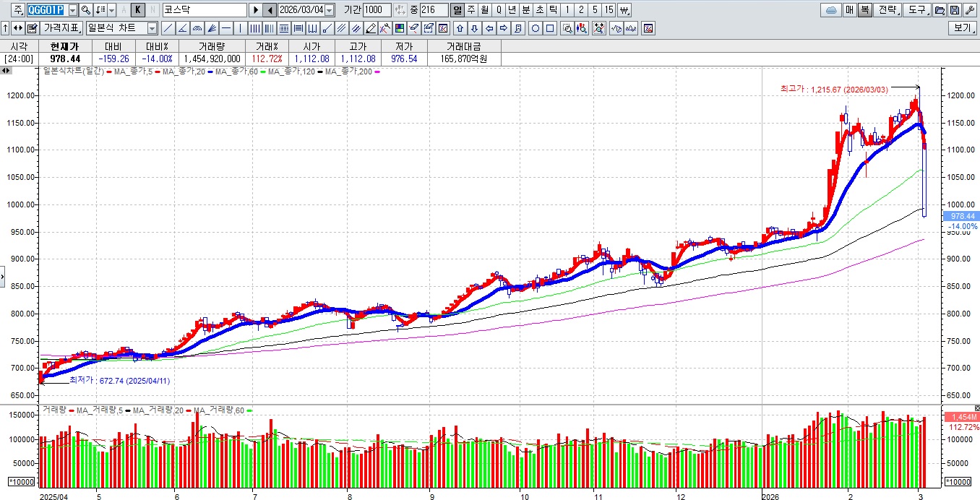The width and height of the screenshot is (980, 500).
Task: Select the fan lines drawing tool
Action: [210, 28]
